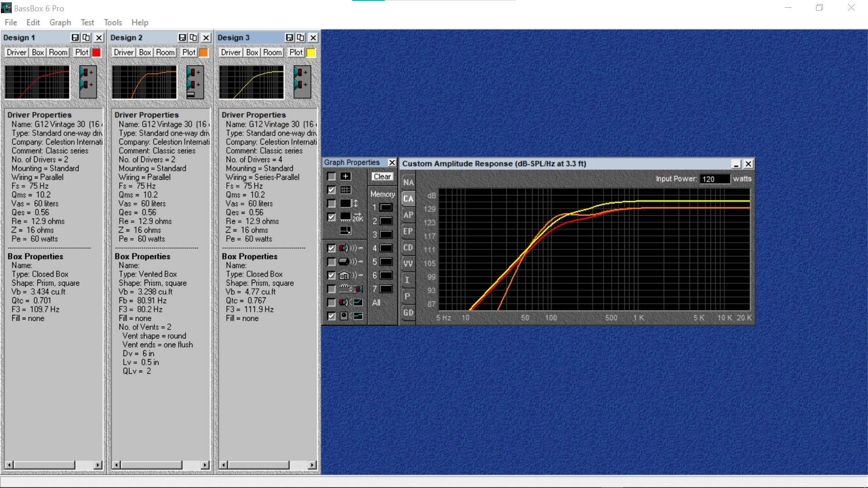
Task: Save Design 1 using the disk icon
Action: 75,38
